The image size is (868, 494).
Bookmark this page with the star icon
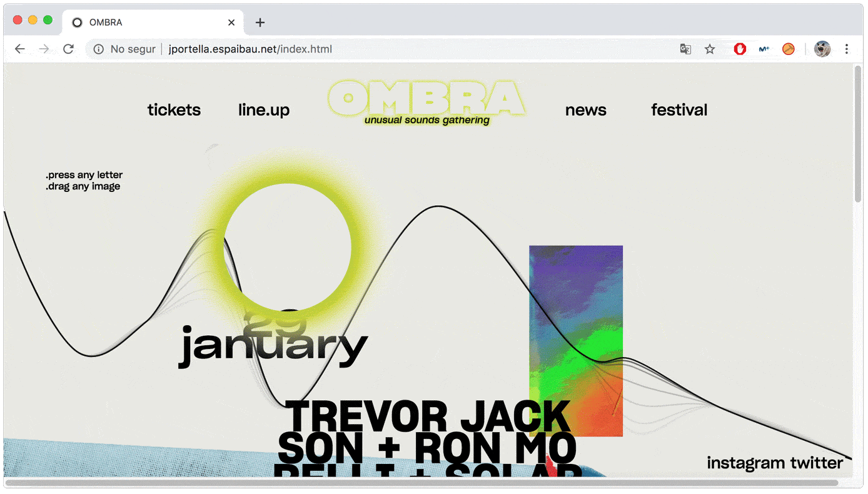(710, 49)
